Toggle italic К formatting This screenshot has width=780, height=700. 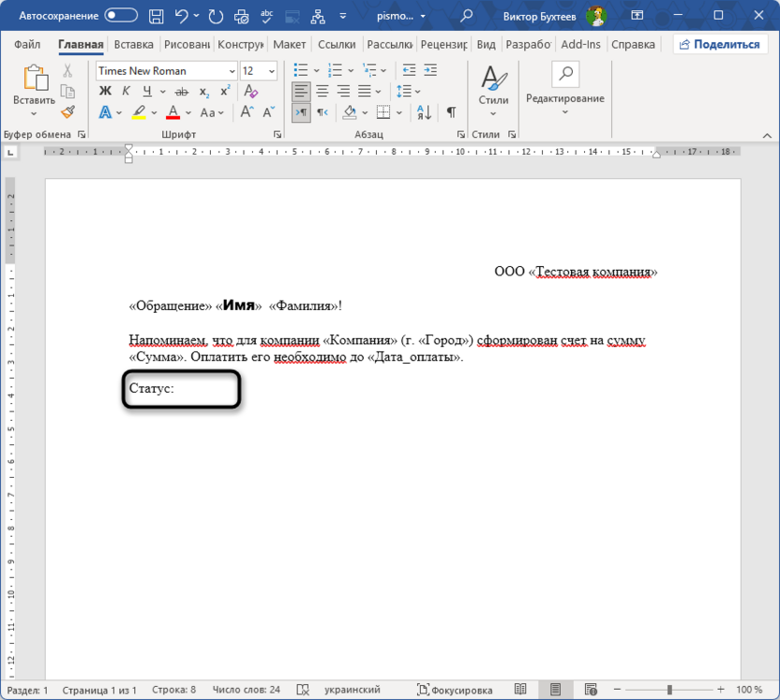pos(126,91)
